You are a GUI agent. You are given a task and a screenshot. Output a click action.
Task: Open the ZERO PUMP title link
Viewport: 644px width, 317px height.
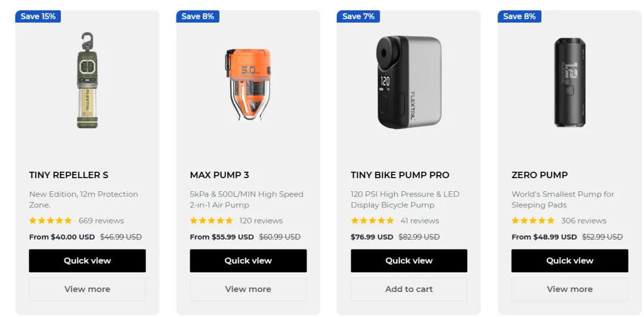pos(540,175)
